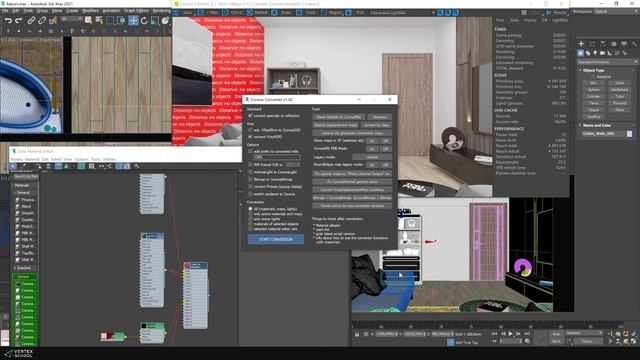Screen dimensions: 640x360
Task: Open the Workspace Default dropdown
Action: (x=616, y=12)
